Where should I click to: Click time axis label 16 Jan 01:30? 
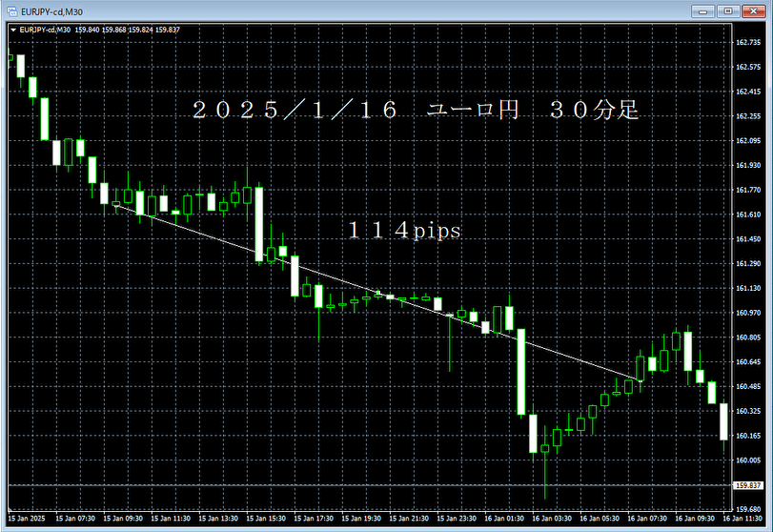(504, 519)
